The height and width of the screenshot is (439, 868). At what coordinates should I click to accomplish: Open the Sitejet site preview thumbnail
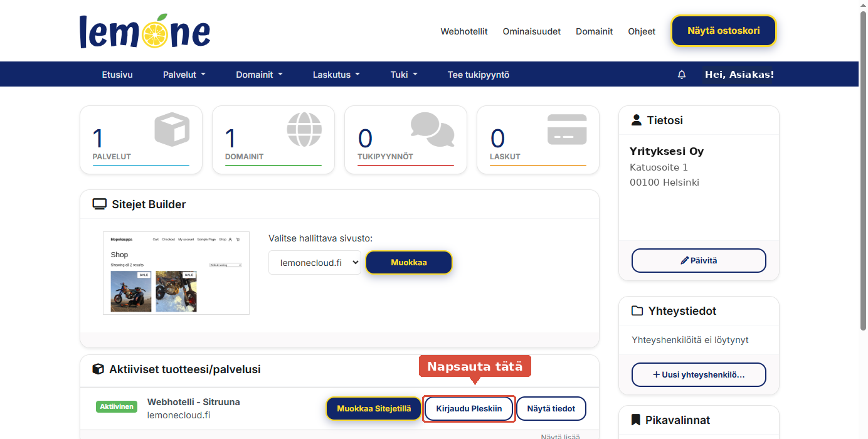(176, 273)
